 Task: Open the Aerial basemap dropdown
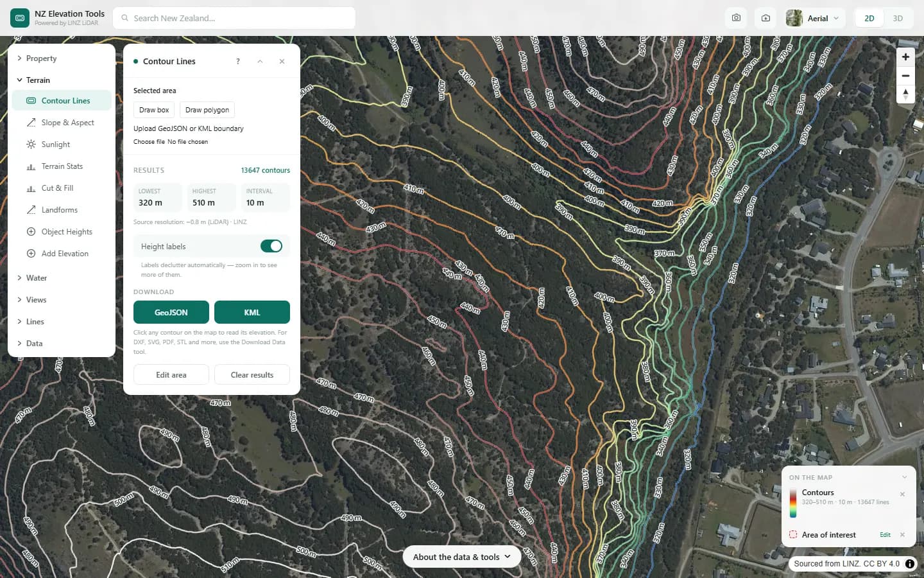pyautogui.click(x=815, y=18)
